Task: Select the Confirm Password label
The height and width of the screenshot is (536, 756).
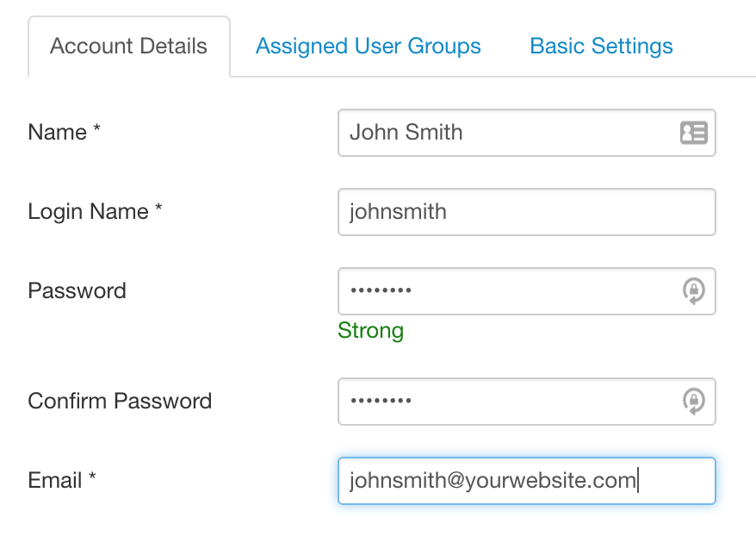Action: coord(120,402)
